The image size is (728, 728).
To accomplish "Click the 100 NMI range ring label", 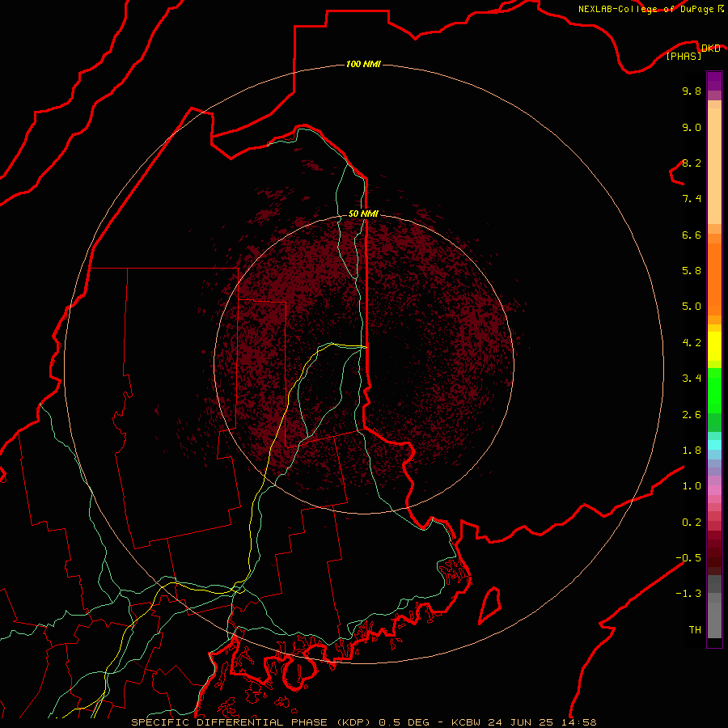I will [x=363, y=64].
